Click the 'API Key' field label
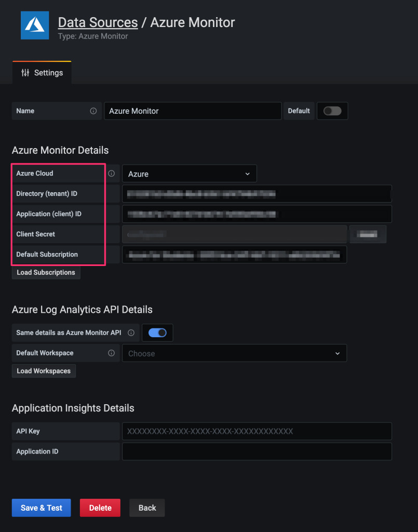This screenshot has width=418, height=532. coord(28,431)
